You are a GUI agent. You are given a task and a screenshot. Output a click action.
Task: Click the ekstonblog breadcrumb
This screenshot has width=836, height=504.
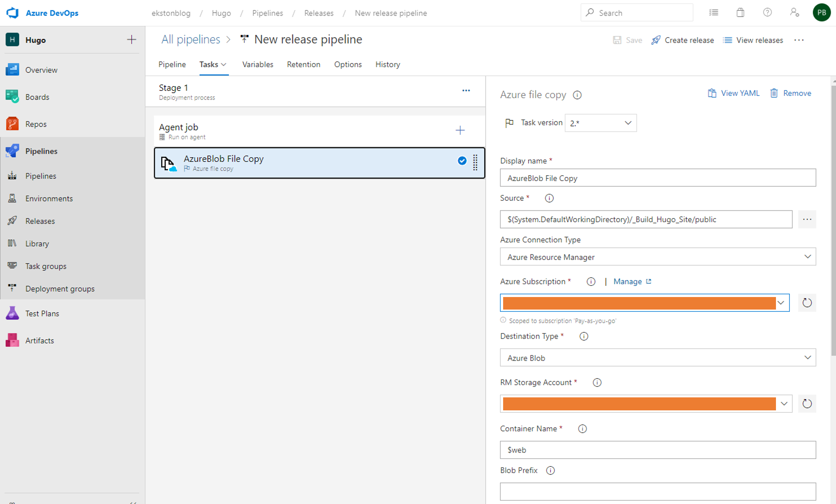[171, 13]
